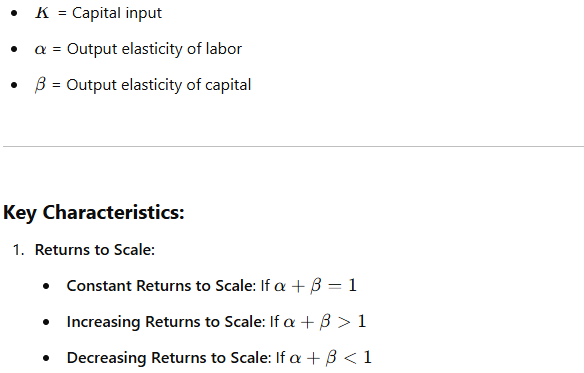
Task: Click 'Output elasticity of labor' text
Action: point(154,49)
